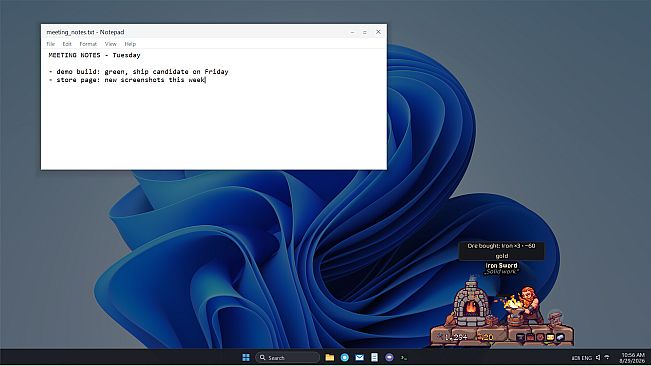
Task: Open the Mail app from the taskbar
Action: pyautogui.click(x=360, y=357)
